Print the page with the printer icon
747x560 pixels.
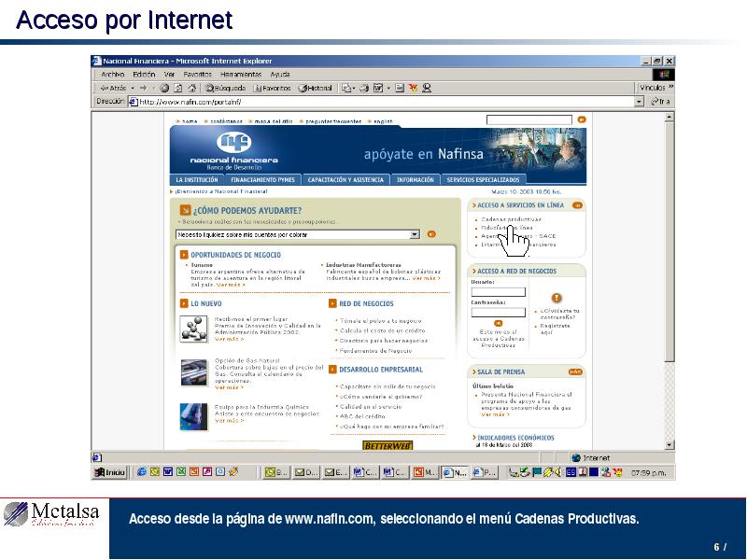pyautogui.click(x=364, y=88)
